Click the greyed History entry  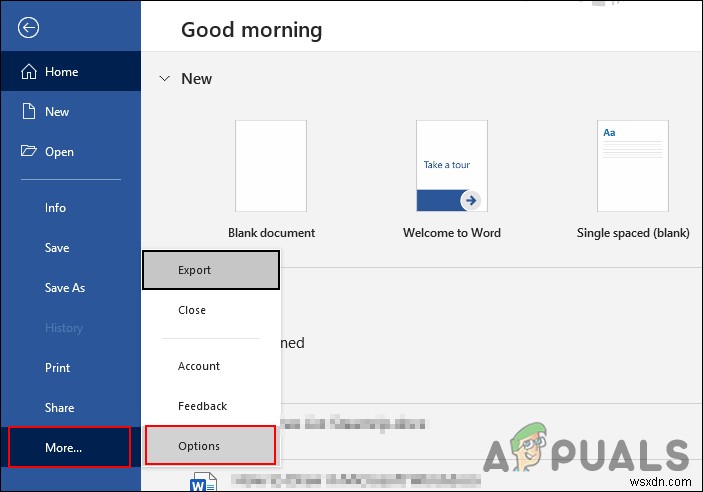click(x=71, y=328)
